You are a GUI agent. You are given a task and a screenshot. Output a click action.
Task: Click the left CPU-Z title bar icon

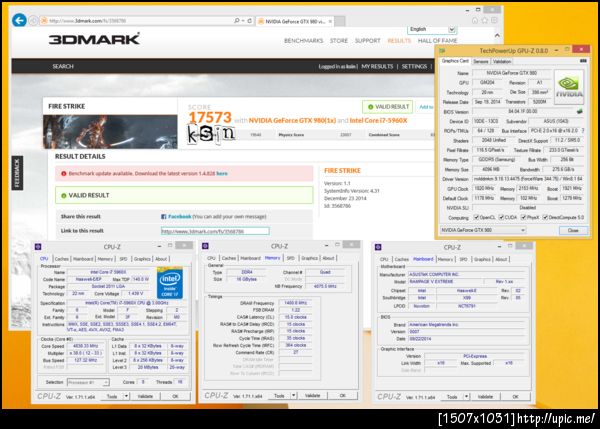[x=38, y=247]
